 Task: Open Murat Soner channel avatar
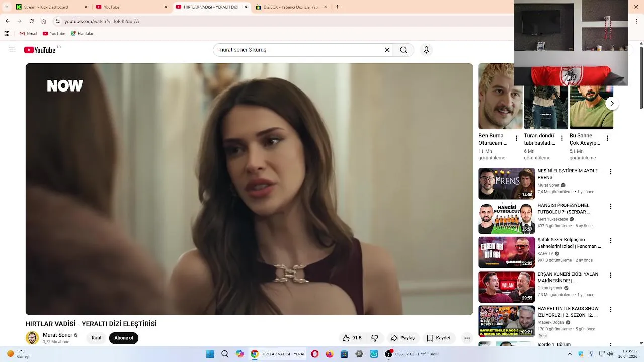pos(32,338)
